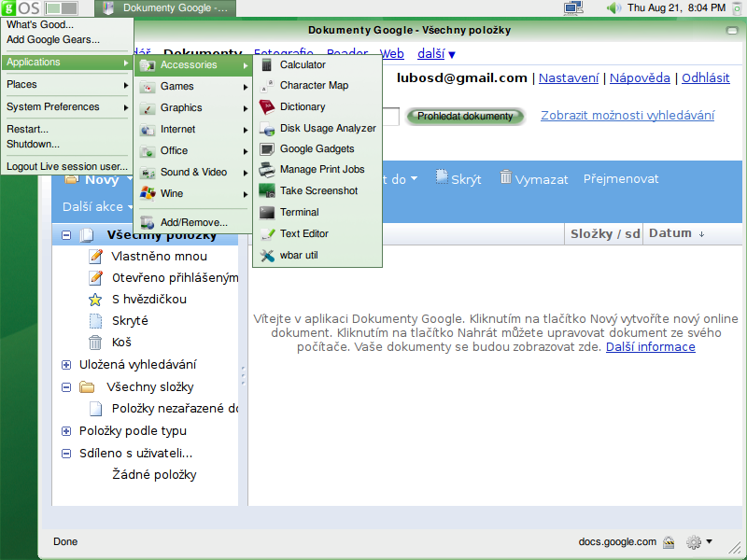Open the Sound & Video submenu
Image resolution: width=747 pixels, height=560 pixels.
coord(193,172)
